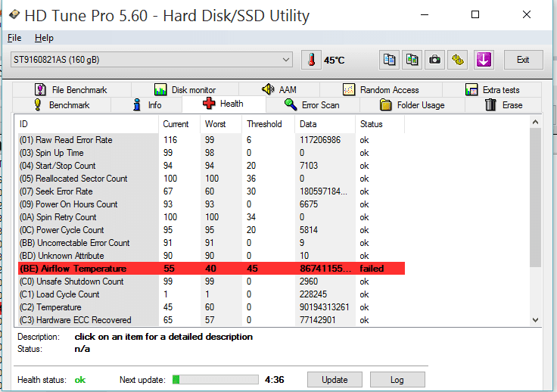Open the File menu
This screenshot has width=557, height=392.
coord(14,38)
